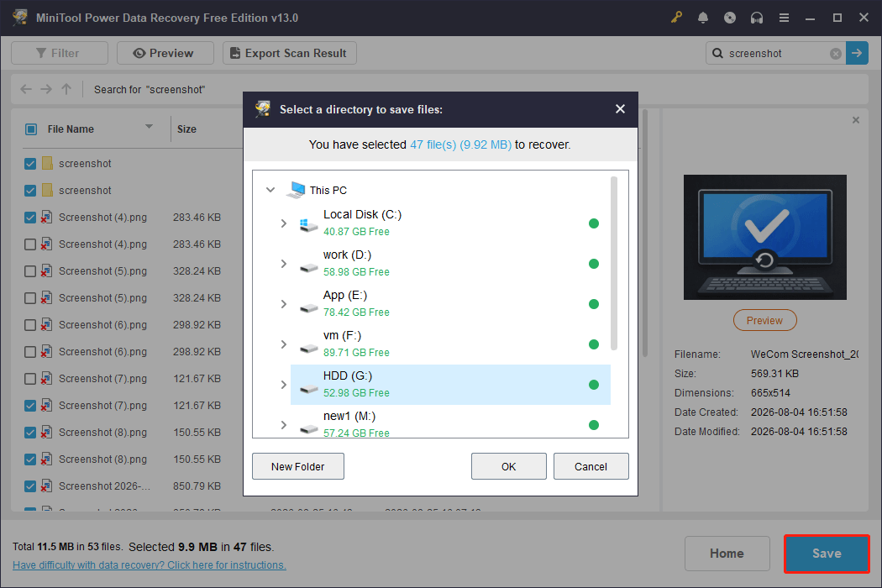Click the green status dot for HDD (G:)
Image resolution: width=882 pixels, height=588 pixels.
coord(593,385)
